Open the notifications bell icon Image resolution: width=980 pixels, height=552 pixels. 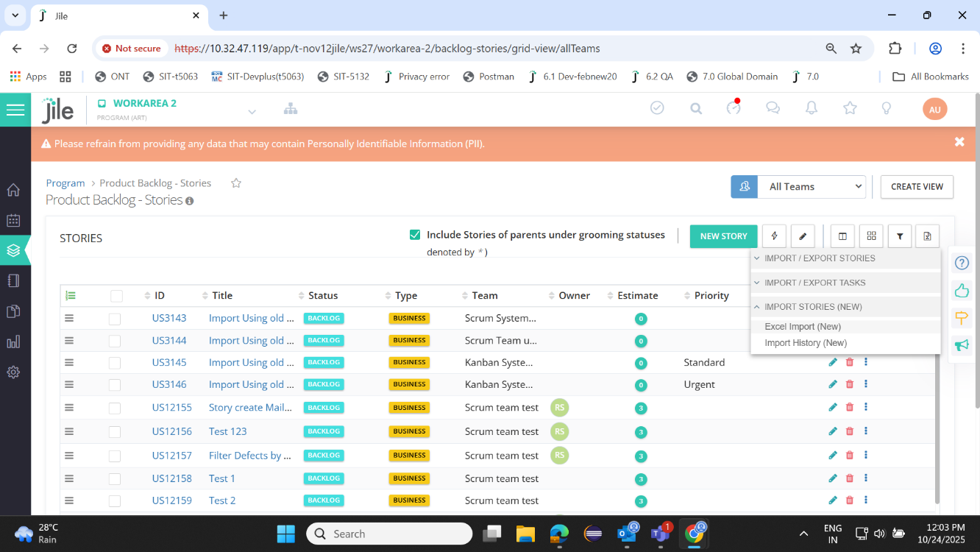coord(812,108)
